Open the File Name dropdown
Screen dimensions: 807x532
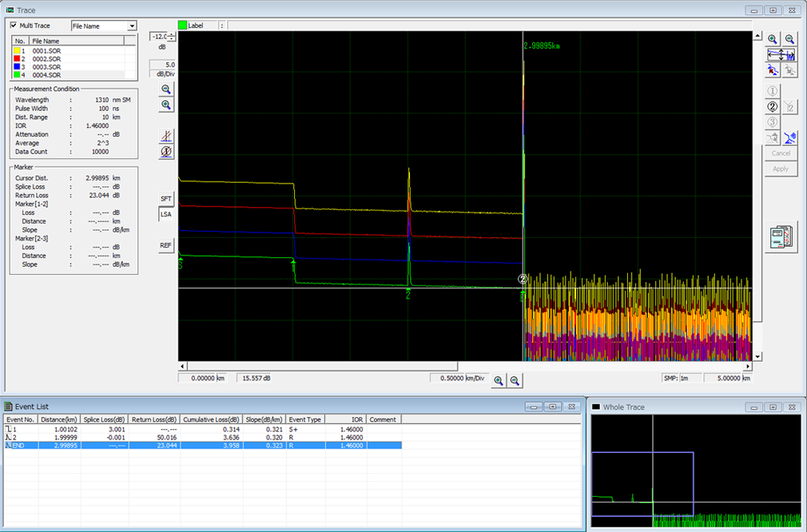(132, 26)
